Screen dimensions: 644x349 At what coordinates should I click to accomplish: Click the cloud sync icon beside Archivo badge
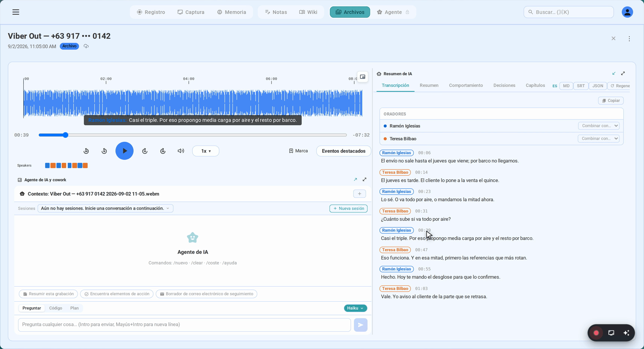click(x=86, y=46)
